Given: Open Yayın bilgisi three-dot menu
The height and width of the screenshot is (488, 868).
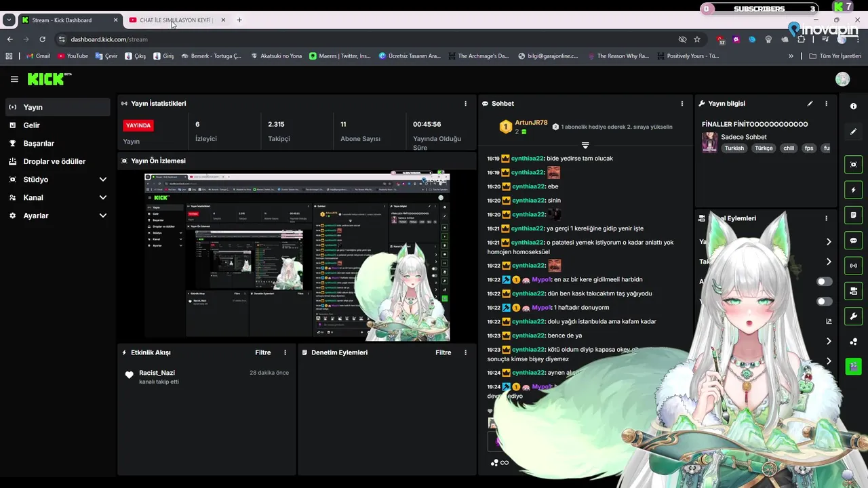Looking at the screenshot, I should (x=826, y=104).
